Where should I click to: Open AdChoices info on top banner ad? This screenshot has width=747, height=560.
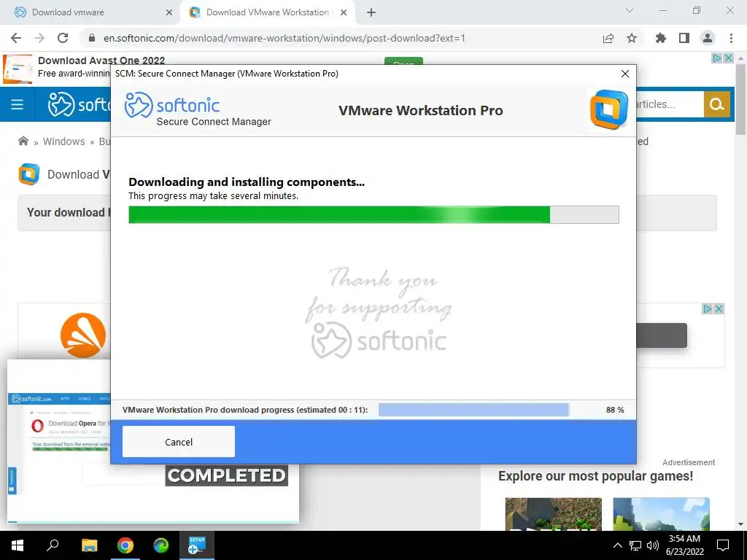[716, 58]
